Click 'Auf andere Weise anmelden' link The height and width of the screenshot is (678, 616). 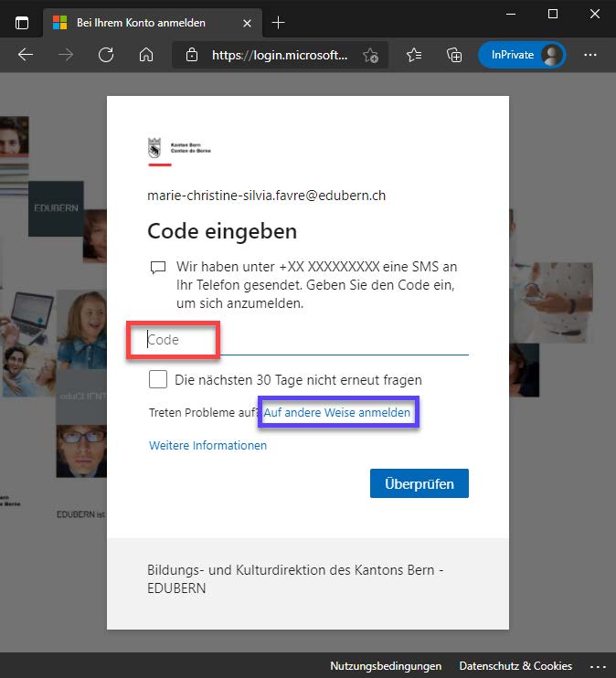(337, 413)
